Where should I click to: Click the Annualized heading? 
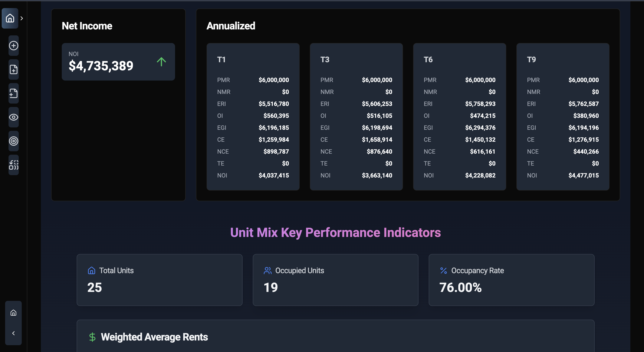click(231, 26)
